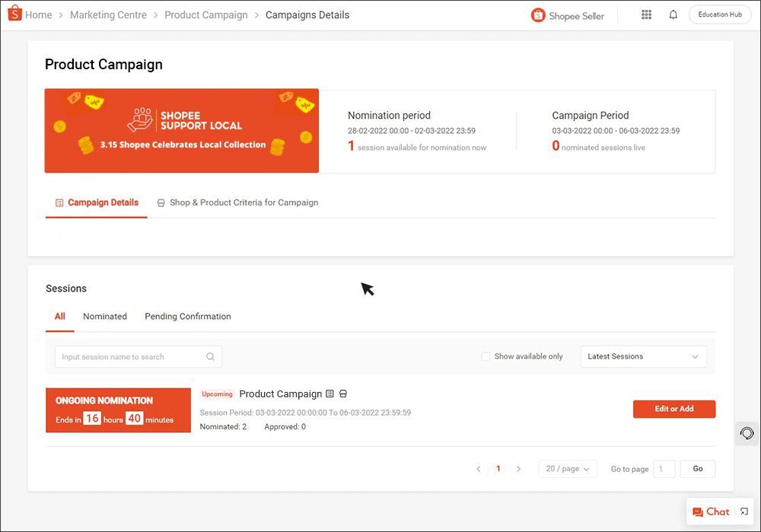Open the details sheet icon beside Product Campaign
This screenshot has height=532, width=761.
pyautogui.click(x=330, y=393)
